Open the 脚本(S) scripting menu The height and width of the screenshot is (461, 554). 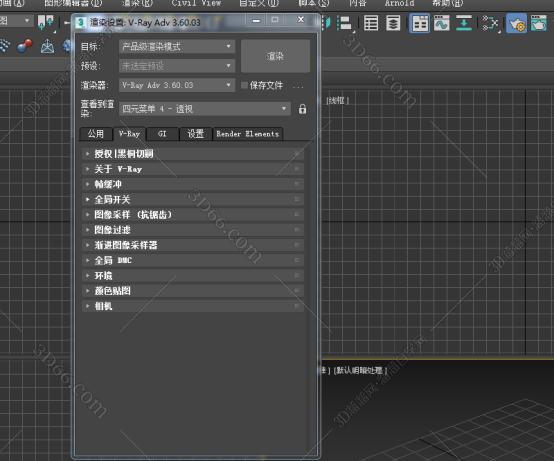point(313,3)
